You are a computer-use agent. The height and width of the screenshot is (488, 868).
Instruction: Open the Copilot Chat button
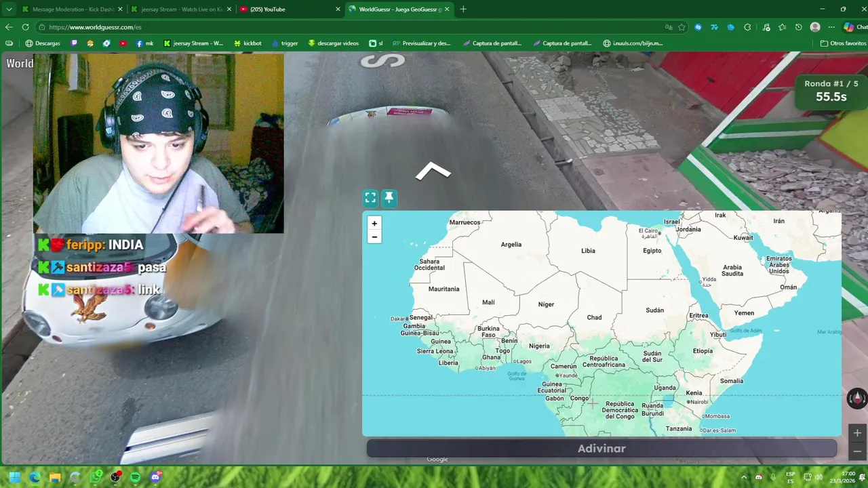coord(854,27)
